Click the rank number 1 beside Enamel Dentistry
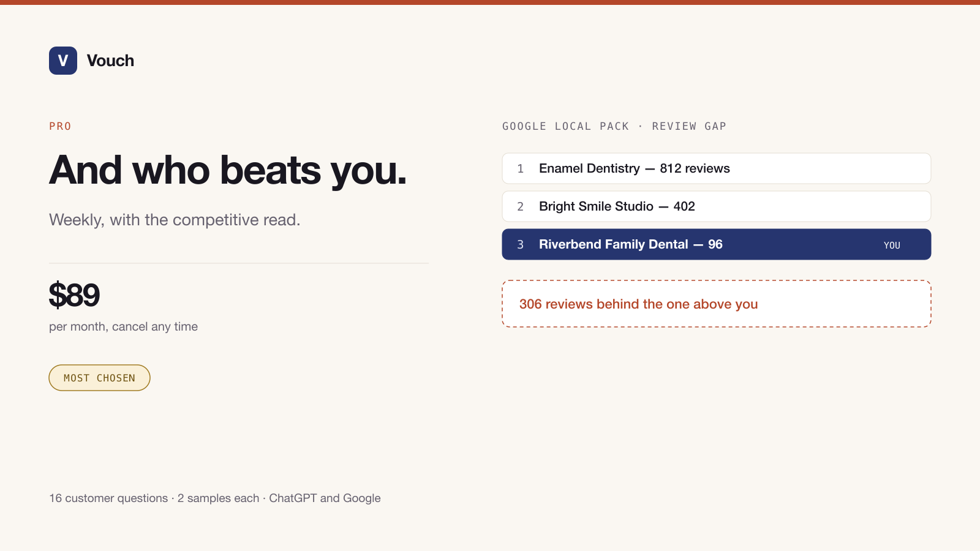 [x=520, y=168]
